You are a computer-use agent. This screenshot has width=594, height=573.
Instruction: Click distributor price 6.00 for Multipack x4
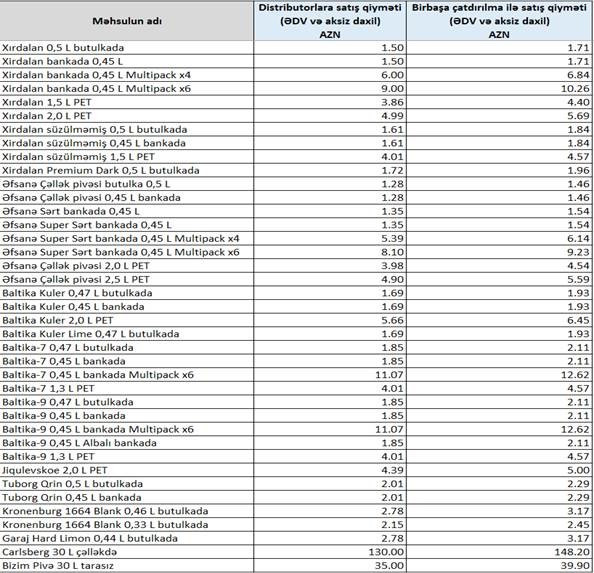point(330,75)
